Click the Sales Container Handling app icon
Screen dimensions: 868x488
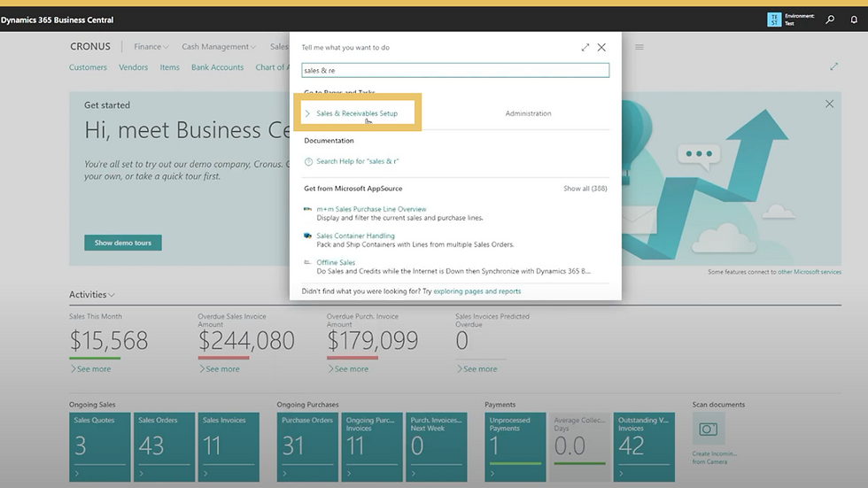pyautogui.click(x=308, y=236)
